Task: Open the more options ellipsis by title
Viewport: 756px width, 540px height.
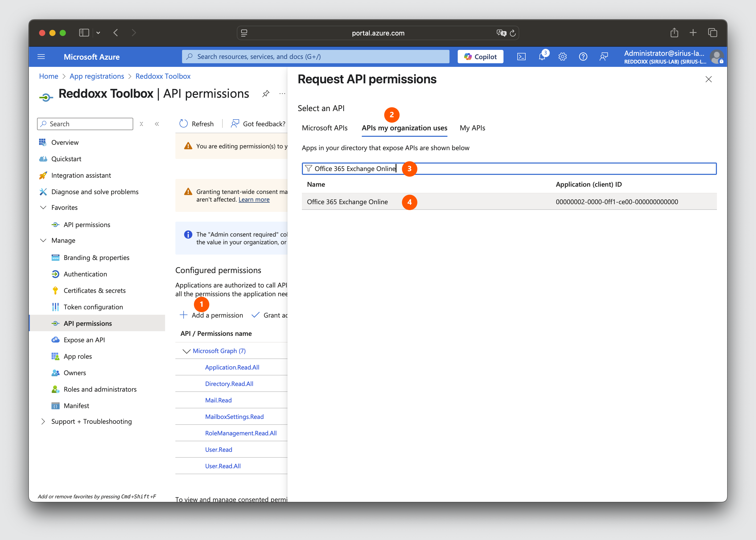Action: [282, 94]
